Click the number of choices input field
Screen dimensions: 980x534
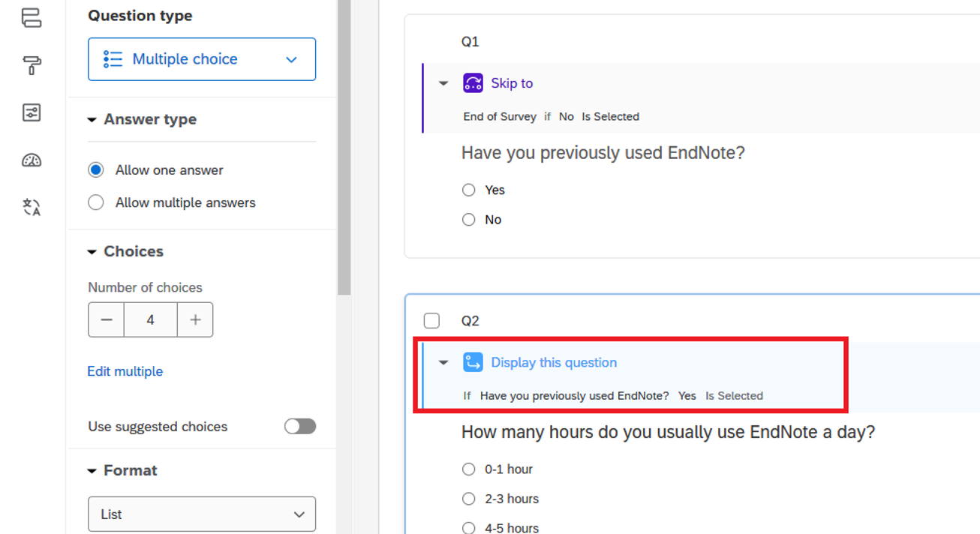[151, 320]
